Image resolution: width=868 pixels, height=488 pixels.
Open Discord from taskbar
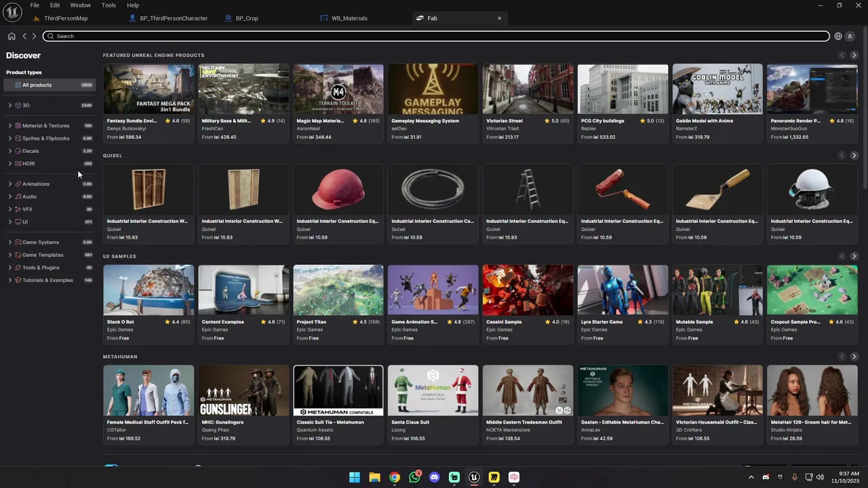pos(435,477)
